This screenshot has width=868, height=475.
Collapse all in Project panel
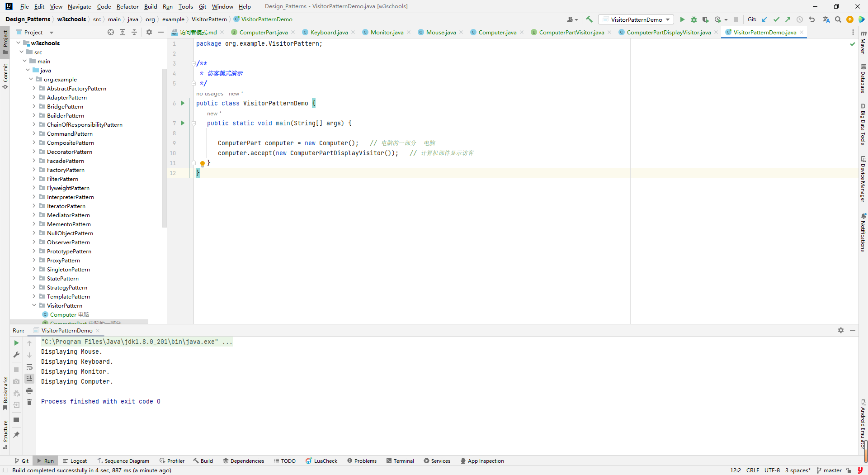point(134,32)
